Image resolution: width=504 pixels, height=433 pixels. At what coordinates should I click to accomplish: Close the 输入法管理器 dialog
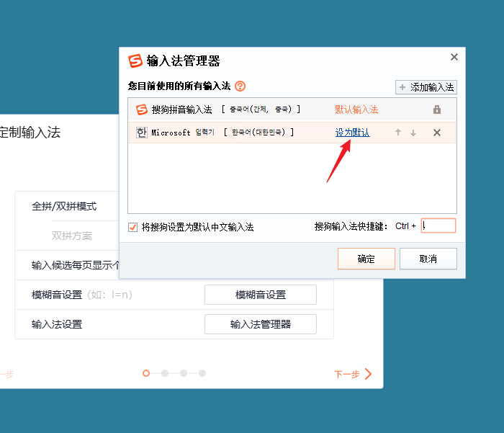454,57
